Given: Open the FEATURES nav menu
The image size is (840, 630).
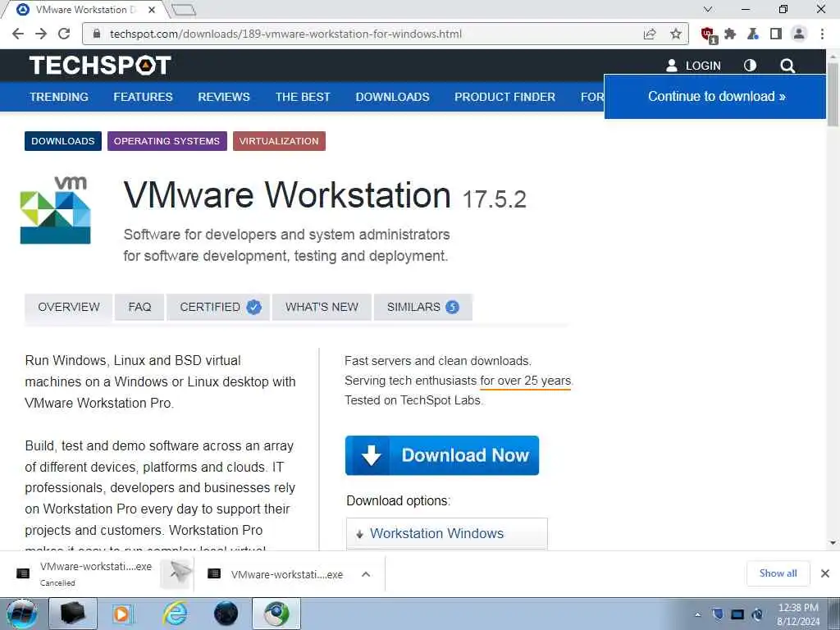Looking at the screenshot, I should [x=143, y=97].
